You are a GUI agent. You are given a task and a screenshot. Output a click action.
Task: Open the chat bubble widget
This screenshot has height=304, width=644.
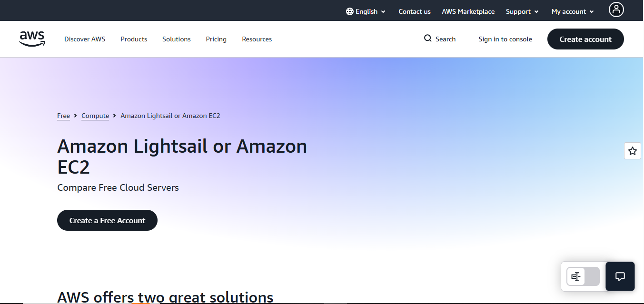pyautogui.click(x=620, y=276)
